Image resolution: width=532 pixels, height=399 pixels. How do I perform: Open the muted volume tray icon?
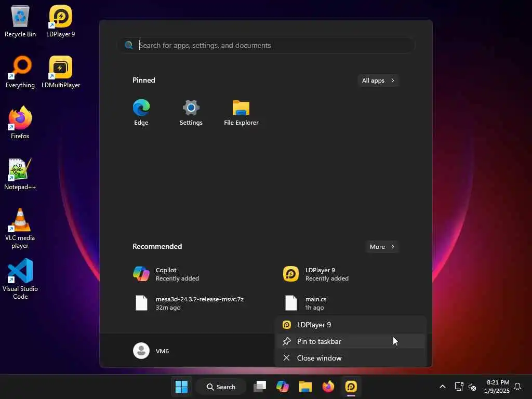[x=472, y=387]
